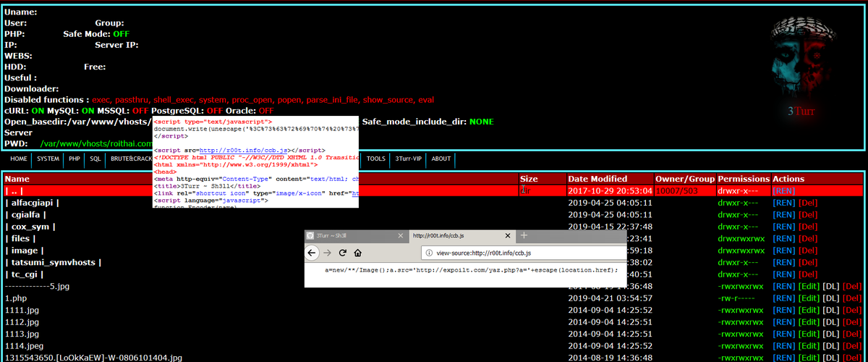Click the Date Modified column header
The image size is (868, 362).
(597, 179)
